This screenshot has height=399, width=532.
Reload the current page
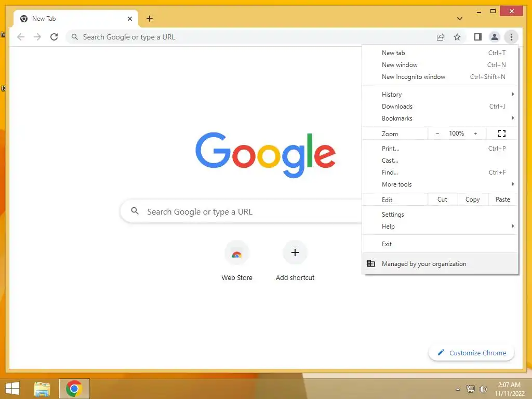tap(54, 37)
